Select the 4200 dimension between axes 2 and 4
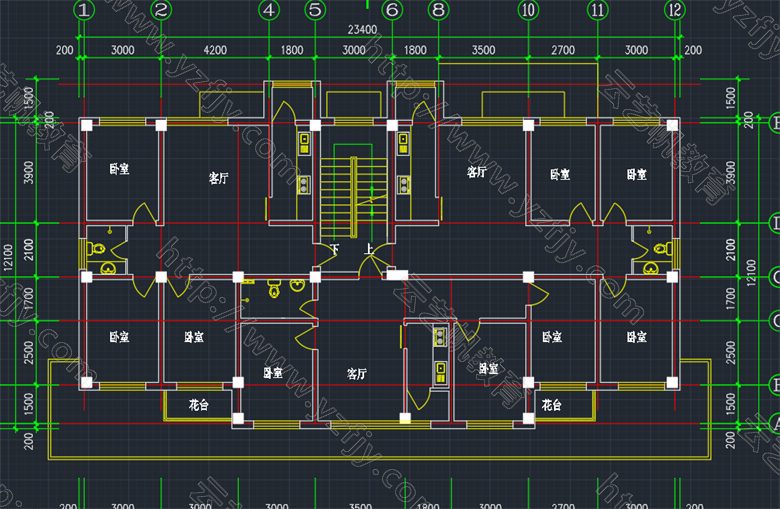This screenshot has height=509, width=780. [x=215, y=50]
